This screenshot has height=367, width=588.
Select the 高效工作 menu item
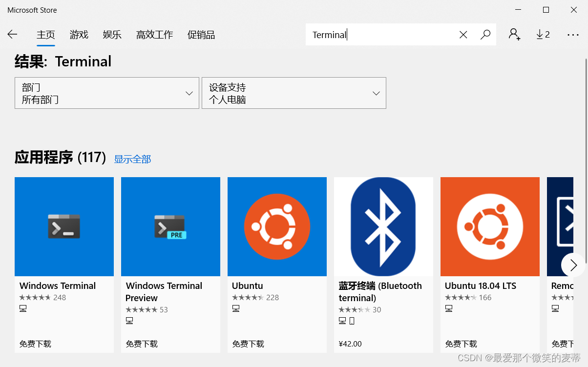pos(154,35)
